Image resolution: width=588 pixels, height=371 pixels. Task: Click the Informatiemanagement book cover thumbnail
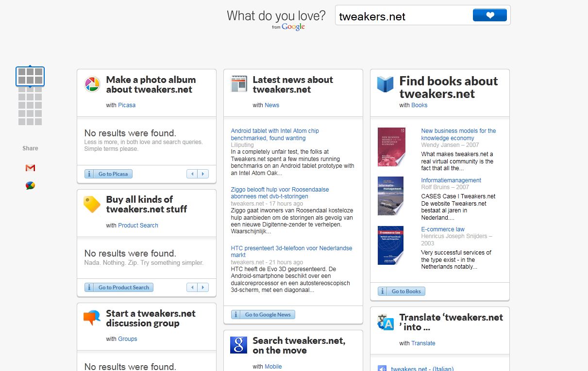tap(390, 196)
